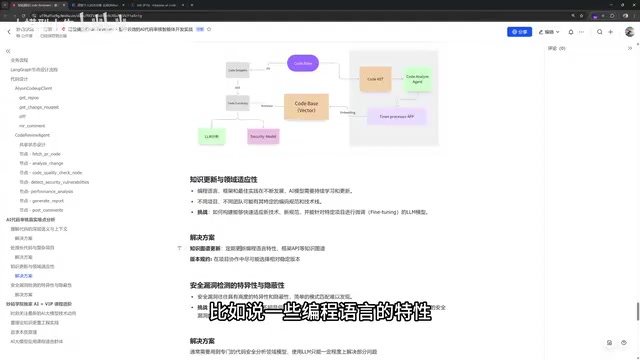Click the Code Base (Vector) diagram box
Viewport: 640px width, 360px height.
(306, 107)
